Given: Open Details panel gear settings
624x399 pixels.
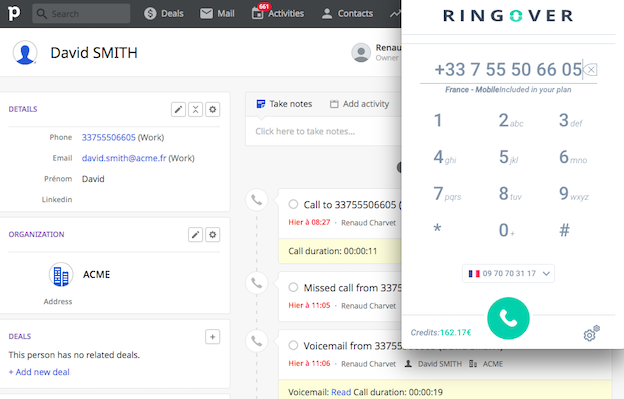Looking at the screenshot, I should [x=213, y=109].
